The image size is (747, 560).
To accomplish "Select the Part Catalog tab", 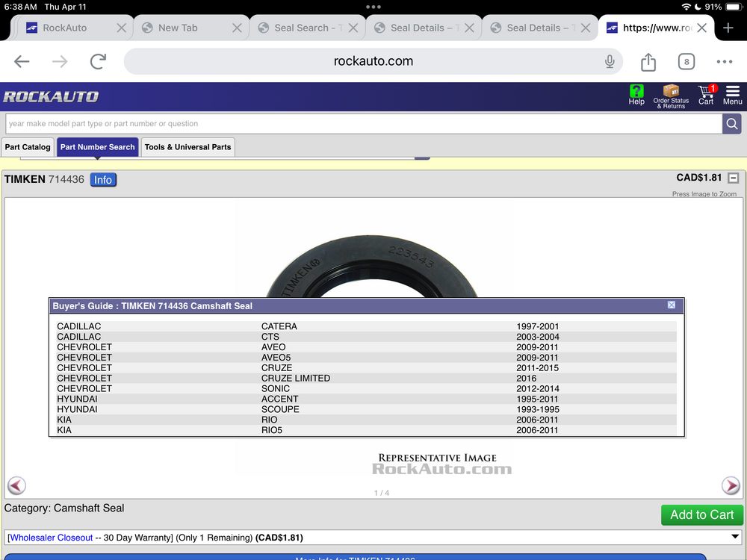I will tap(28, 147).
